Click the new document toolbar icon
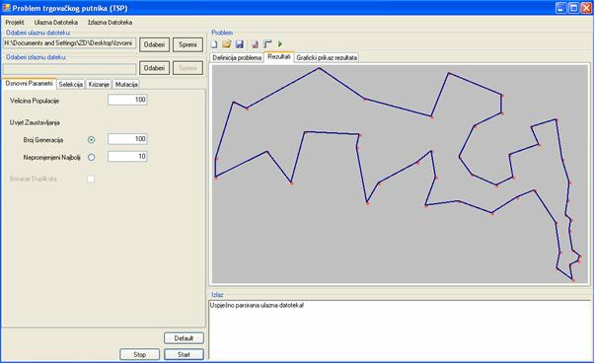Image resolution: width=596 pixels, height=364 pixels. (214, 44)
